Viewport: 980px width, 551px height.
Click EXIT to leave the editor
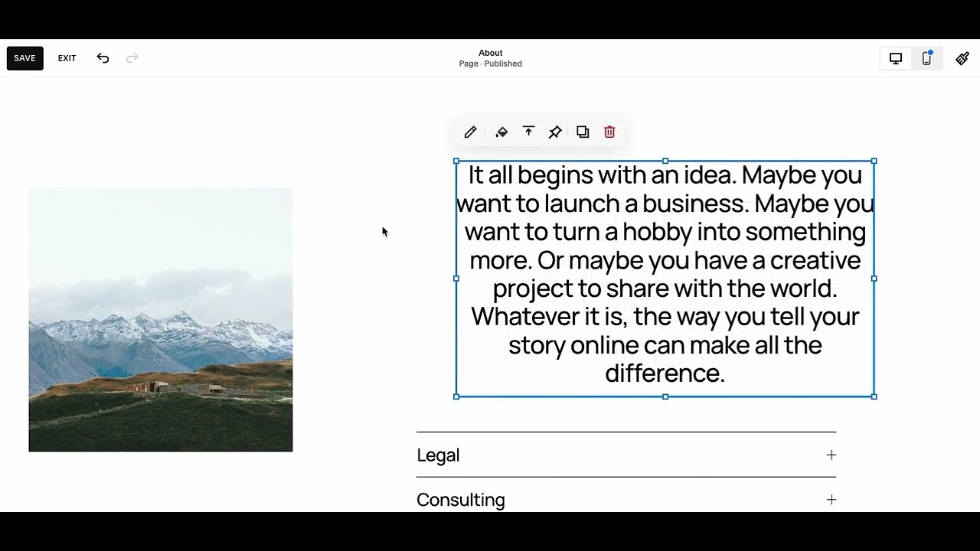pos(67,58)
